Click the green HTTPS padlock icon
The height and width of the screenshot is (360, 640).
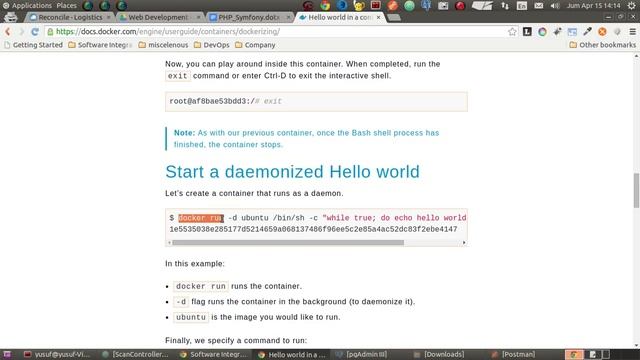(50, 31)
